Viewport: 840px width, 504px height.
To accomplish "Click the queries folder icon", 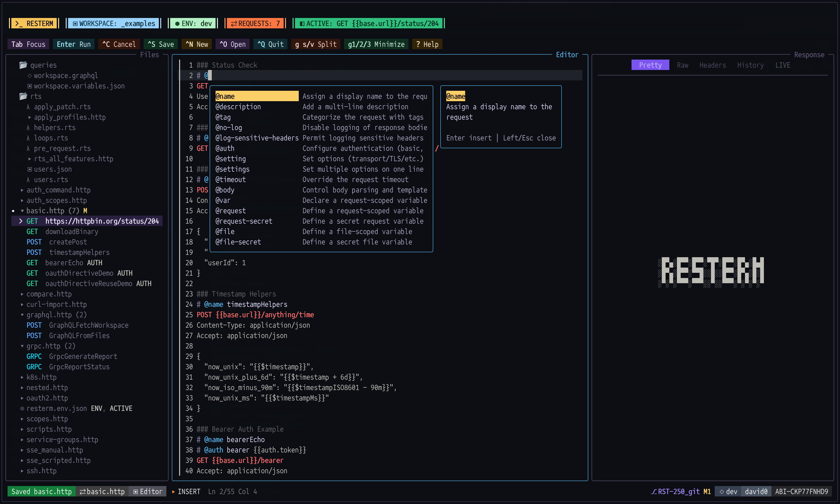I will (23, 65).
